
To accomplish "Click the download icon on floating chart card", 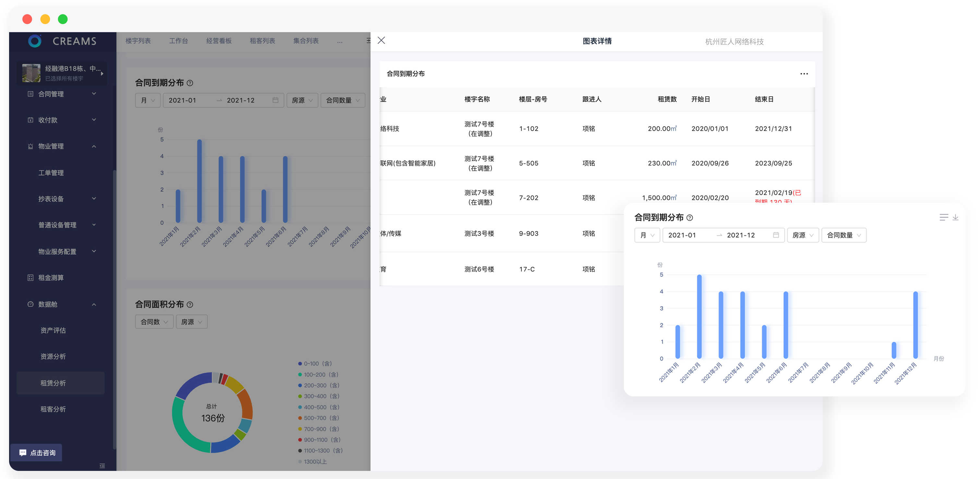I will [955, 217].
